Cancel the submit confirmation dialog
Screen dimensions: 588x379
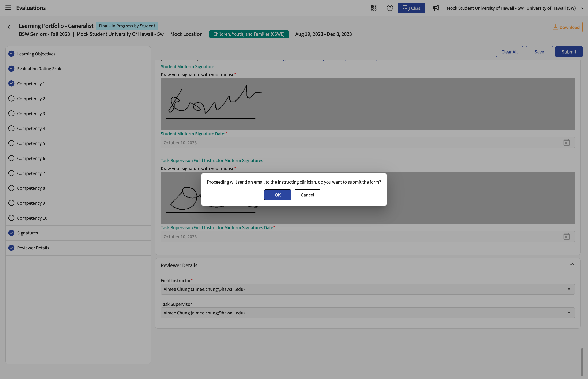307,195
